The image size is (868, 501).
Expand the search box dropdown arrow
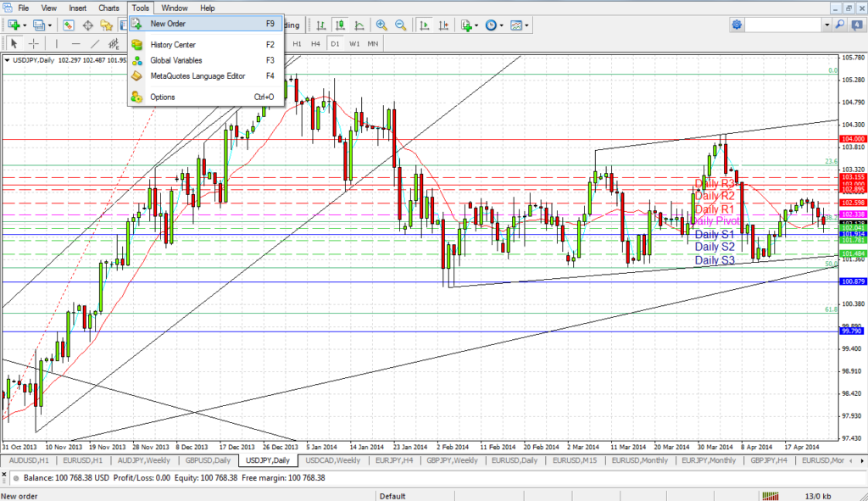pos(827,25)
